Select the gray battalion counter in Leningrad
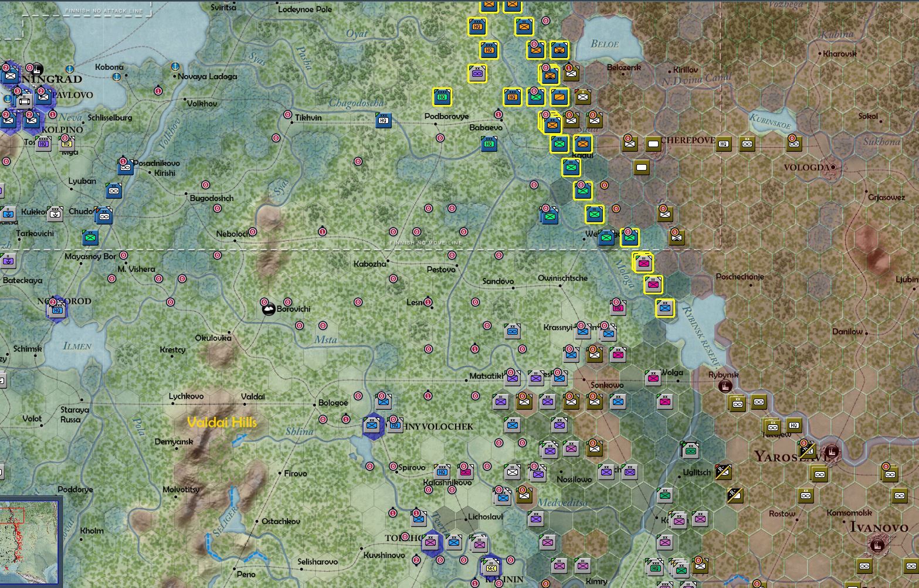 pyautogui.click(x=24, y=101)
